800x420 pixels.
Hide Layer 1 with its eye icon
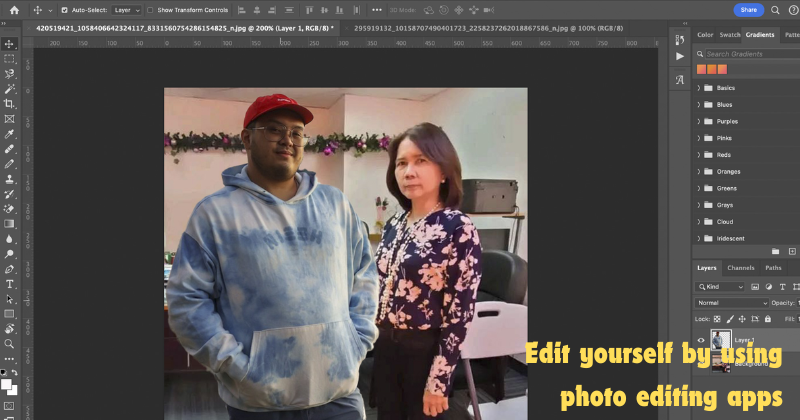[701, 340]
